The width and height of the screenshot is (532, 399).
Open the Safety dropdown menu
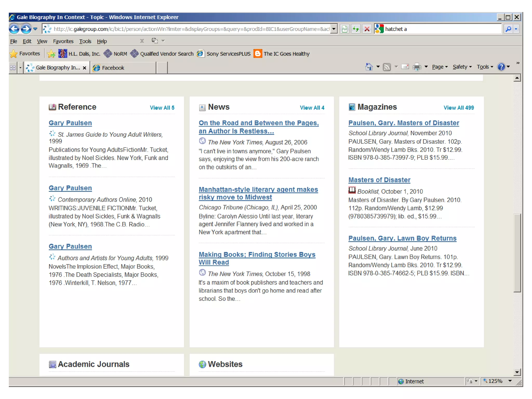(462, 67)
